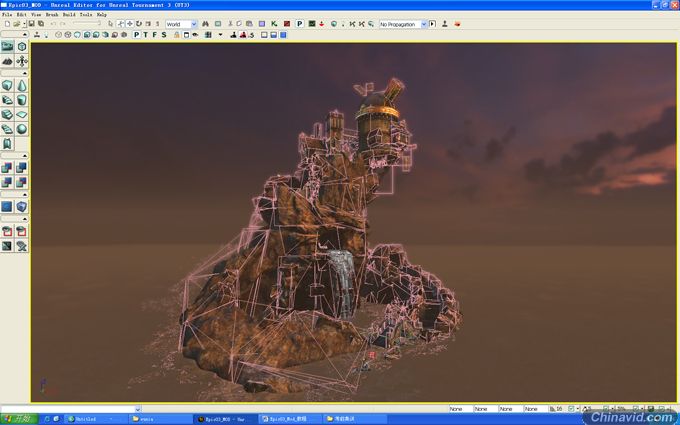Collapse the selection tools section arrow
The height and width of the screenshot is (425, 680).
click(25, 219)
